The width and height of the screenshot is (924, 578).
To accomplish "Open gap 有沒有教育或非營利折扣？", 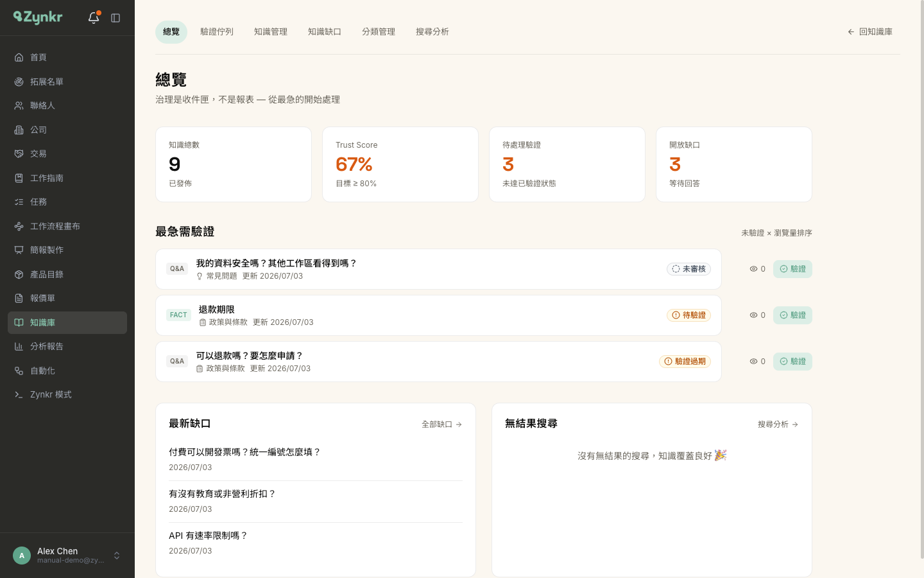I will (x=316, y=501).
